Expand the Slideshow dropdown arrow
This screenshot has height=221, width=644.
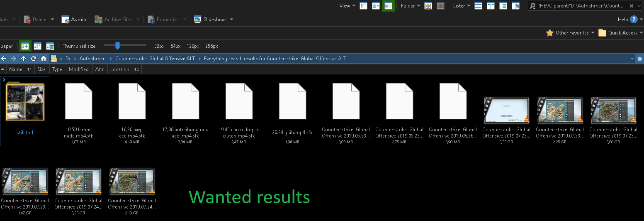[231, 20]
